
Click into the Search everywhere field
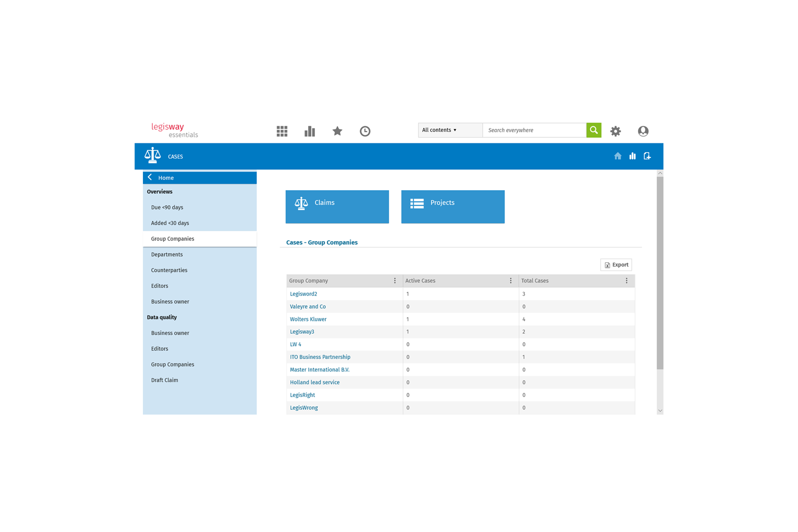(535, 130)
